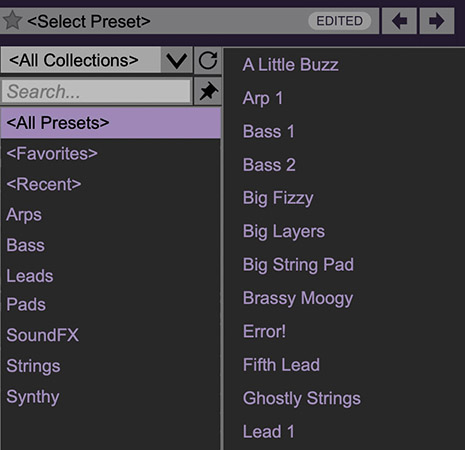Load the A Little Buzz preset
The width and height of the screenshot is (465, 450).
click(291, 65)
